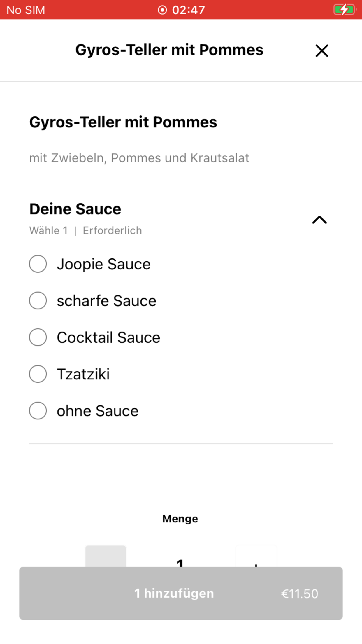The image size is (362, 644).
Task: Collapse the Deine Sauce section chevron
Action: coord(319,220)
